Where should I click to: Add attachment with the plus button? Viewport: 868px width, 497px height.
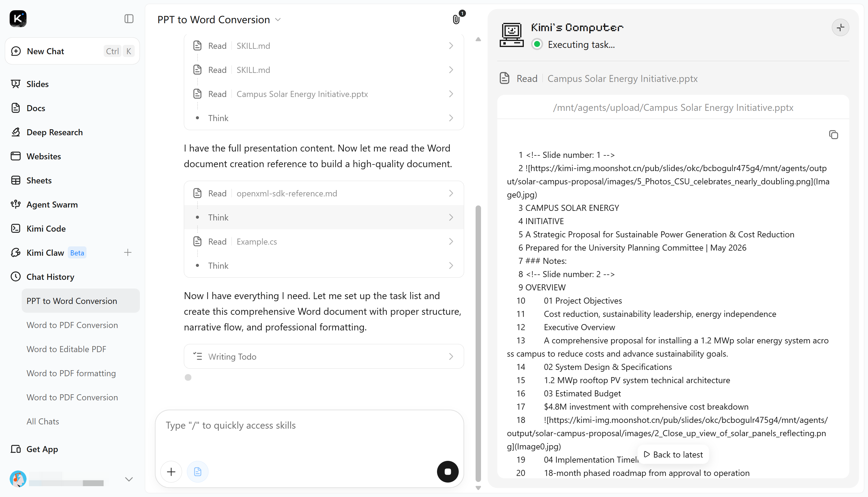coord(171,472)
